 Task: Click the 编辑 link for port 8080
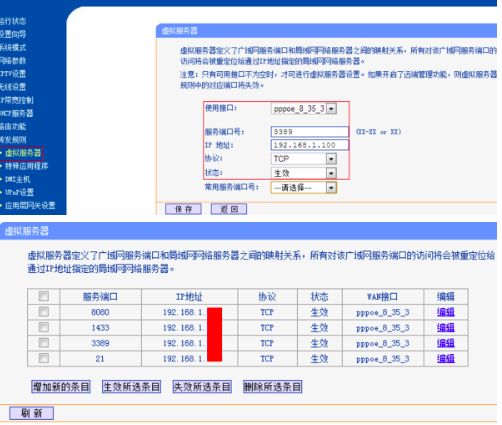446,312
